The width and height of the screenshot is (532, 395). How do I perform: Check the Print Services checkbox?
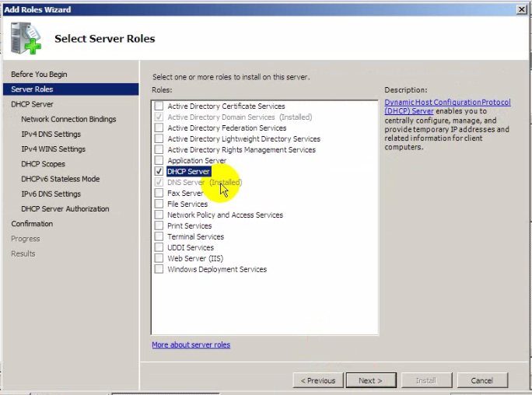159,225
